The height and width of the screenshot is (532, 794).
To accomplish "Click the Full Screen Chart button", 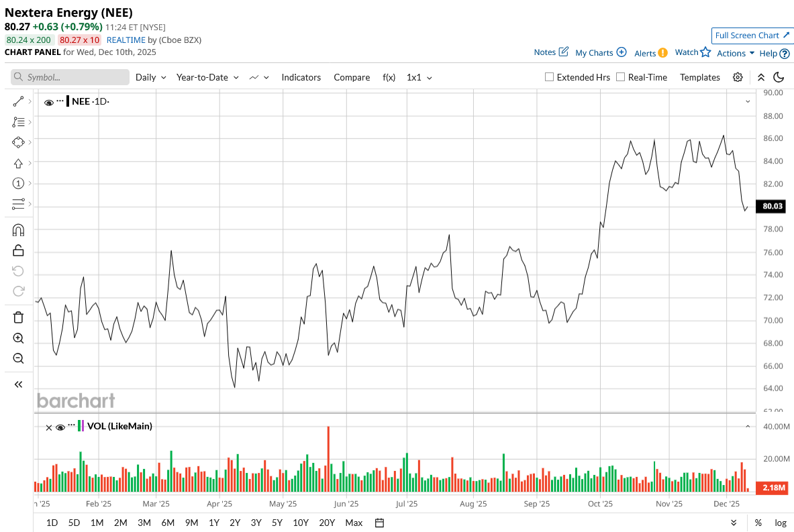I will tap(752, 36).
